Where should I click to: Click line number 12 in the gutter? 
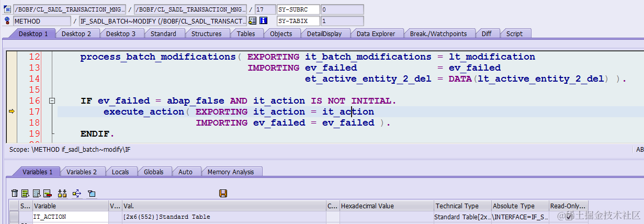(35, 57)
